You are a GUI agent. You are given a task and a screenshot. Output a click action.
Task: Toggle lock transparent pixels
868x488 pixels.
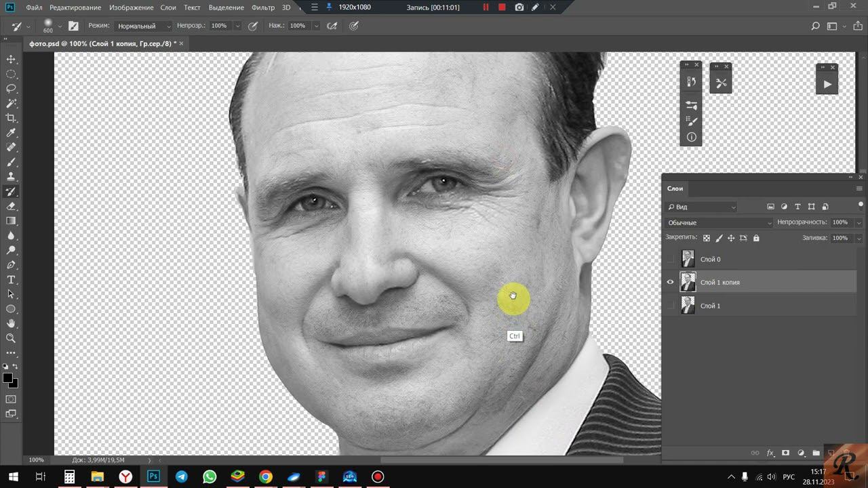[707, 238]
